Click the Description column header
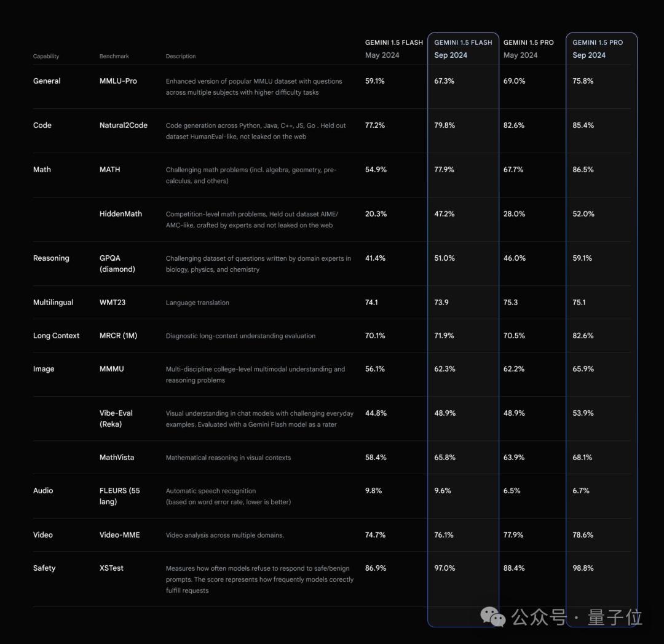The image size is (664, 644). coord(181,56)
